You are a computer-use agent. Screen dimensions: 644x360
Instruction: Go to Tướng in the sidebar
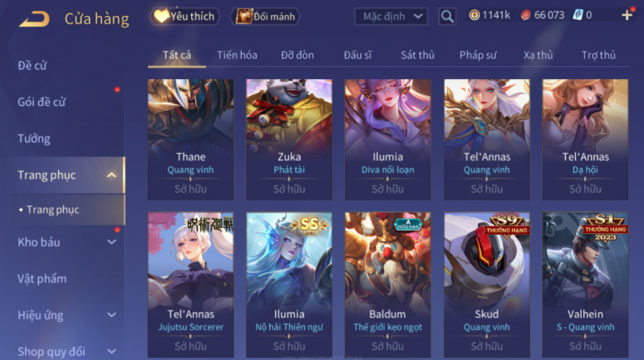tap(34, 139)
